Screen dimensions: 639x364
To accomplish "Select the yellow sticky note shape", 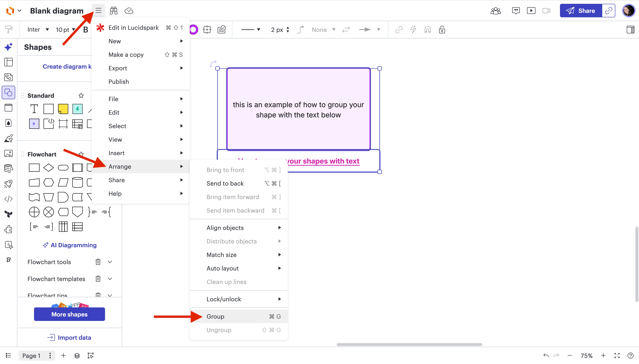I will (x=63, y=109).
